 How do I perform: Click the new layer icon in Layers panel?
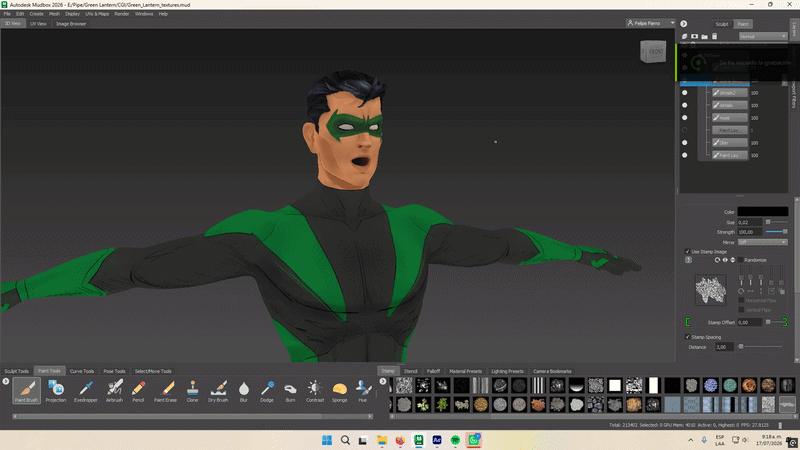[x=685, y=36]
